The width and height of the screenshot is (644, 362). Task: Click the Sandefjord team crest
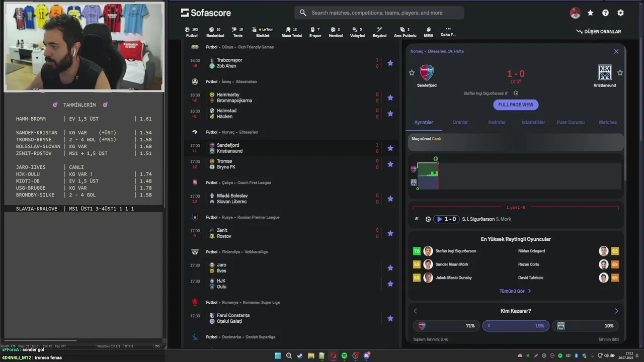(427, 72)
